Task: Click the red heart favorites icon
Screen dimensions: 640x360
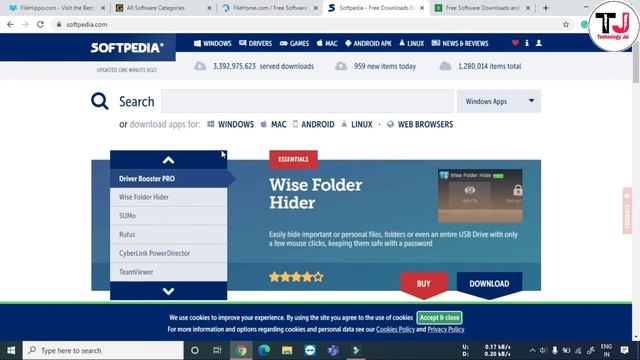Action: pyautogui.click(x=515, y=43)
